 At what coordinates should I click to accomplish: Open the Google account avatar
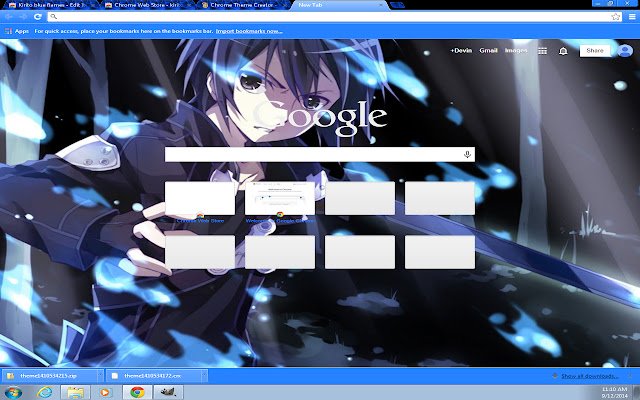tap(624, 51)
